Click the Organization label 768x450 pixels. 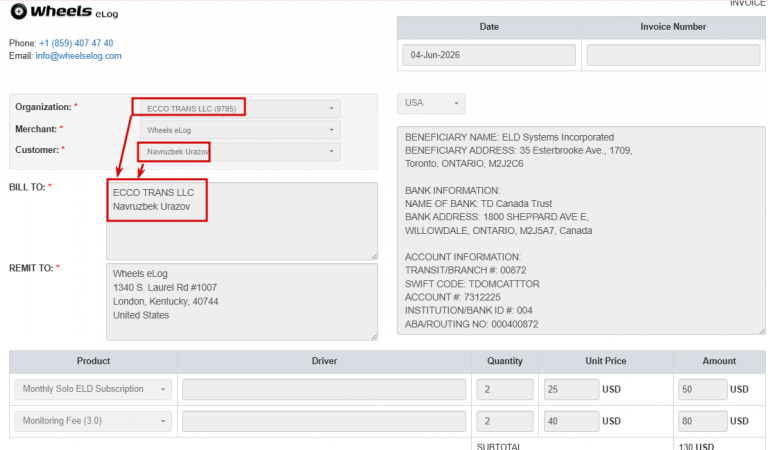[46, 107]
